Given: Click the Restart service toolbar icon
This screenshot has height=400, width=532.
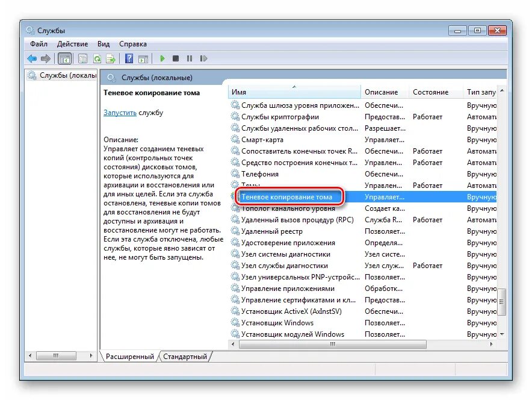Looking at the screenshot, I should pyautogui.click(x=203, y=58).
